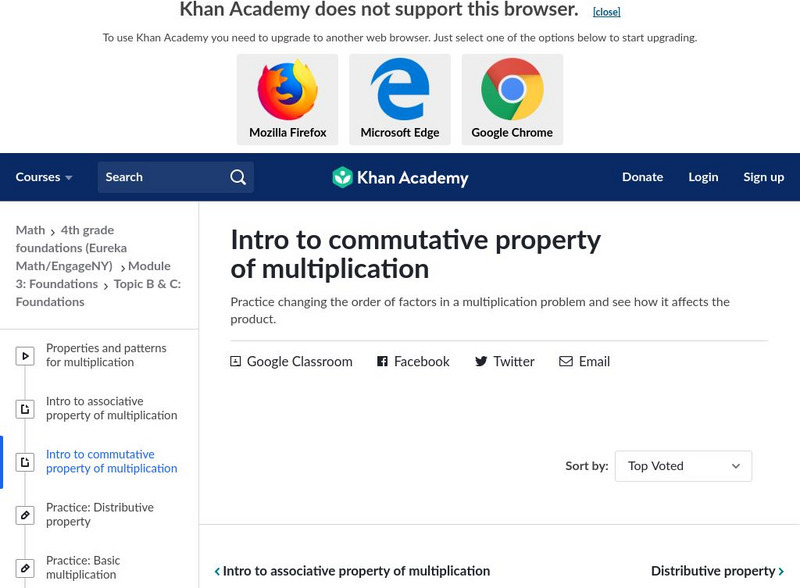Go back to Intro to associative property
Viewport: 800px width, 588px height.
[353, 570]
